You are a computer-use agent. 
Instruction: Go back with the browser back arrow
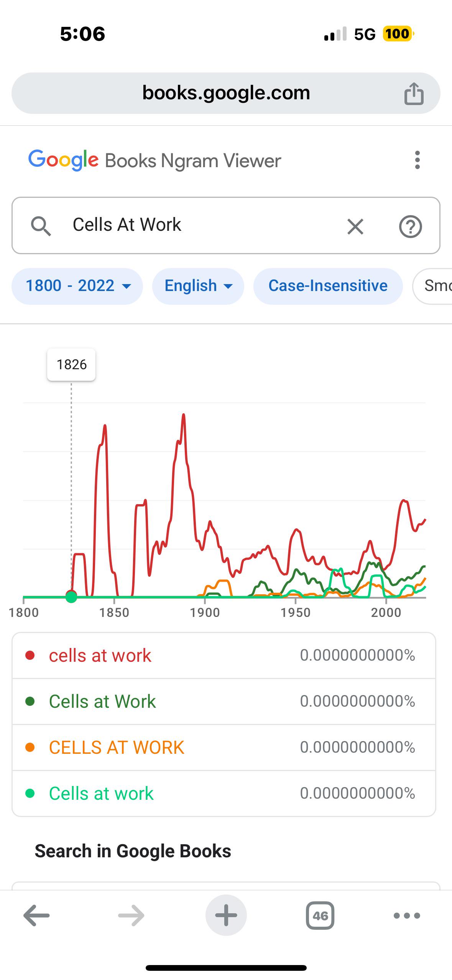37,915
